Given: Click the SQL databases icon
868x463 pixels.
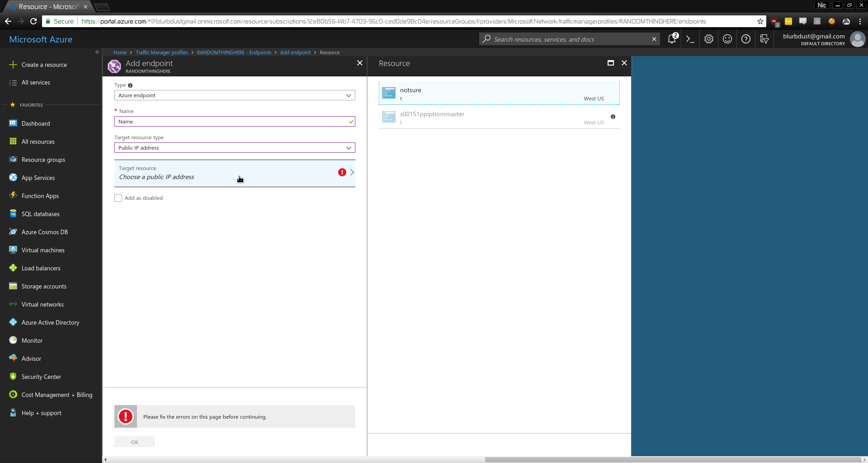Looking at the screenshot, I should pyautogui.click(x=13, y=214).
